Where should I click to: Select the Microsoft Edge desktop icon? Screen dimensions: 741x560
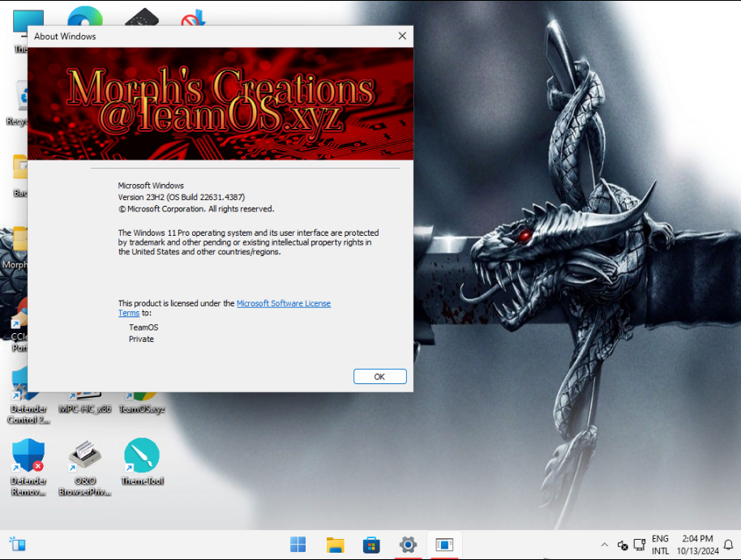[85, 17]
